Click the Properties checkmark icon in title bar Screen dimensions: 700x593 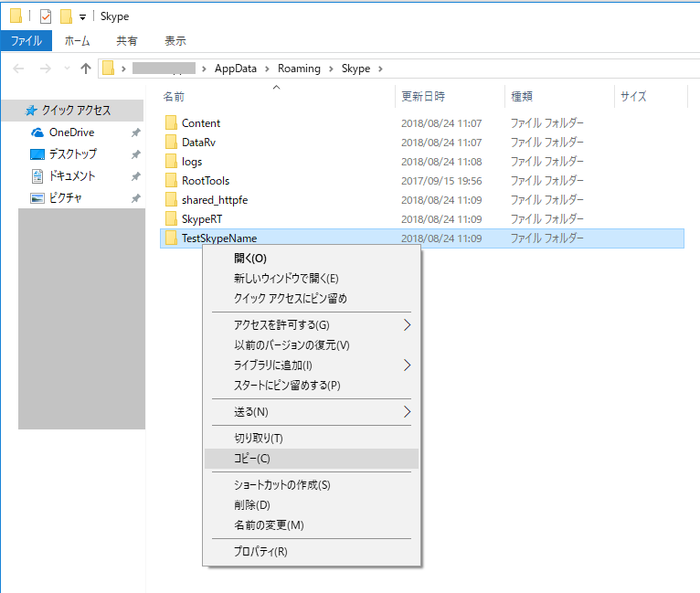(x=46, y=16)
